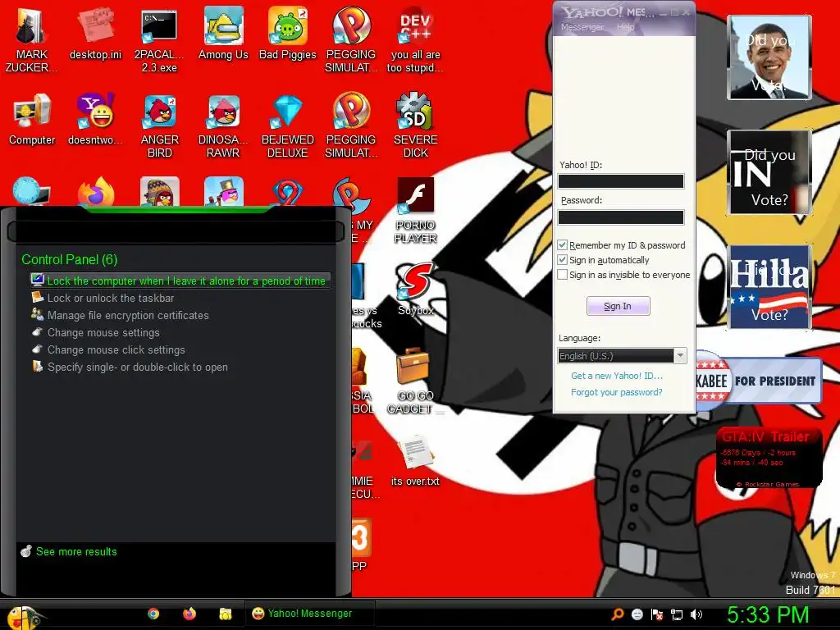Click the Firefox desktop icon above the start menu

[95, 192]
